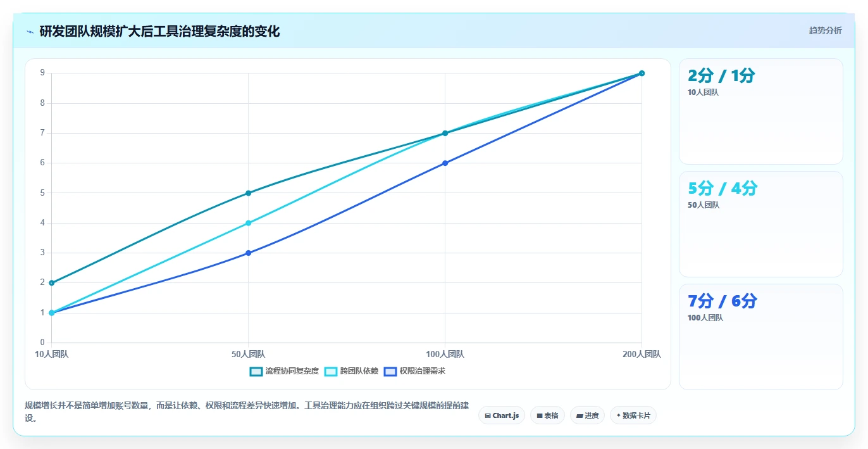Click the 进度 chip

(x=587, y=415)
